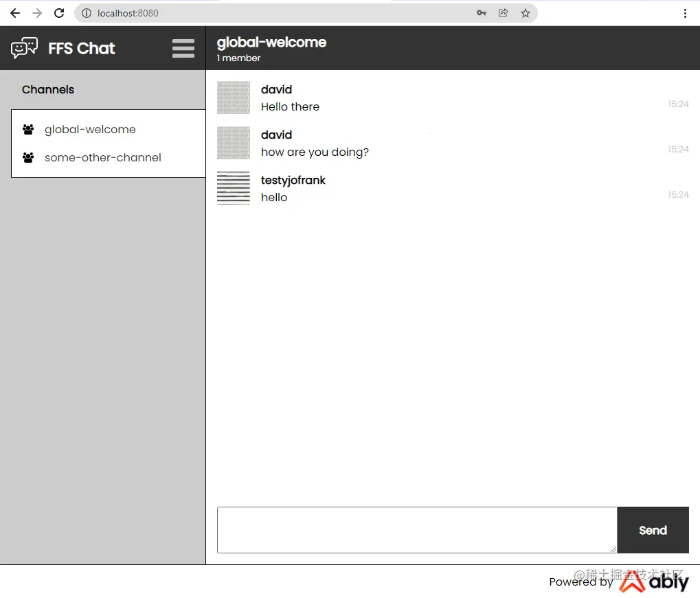View site information icon in address bar
Image resolution: width=700 pixels, height=598 pixels.
[87, 13]
